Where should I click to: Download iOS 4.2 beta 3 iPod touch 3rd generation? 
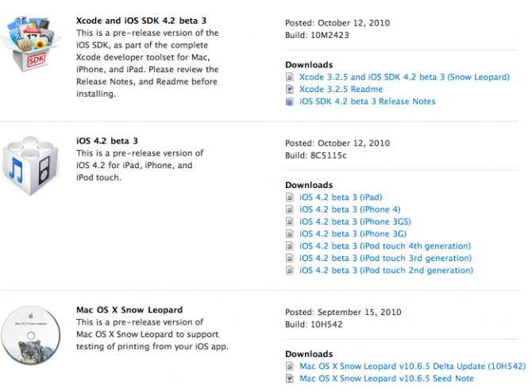click(384, 258)
